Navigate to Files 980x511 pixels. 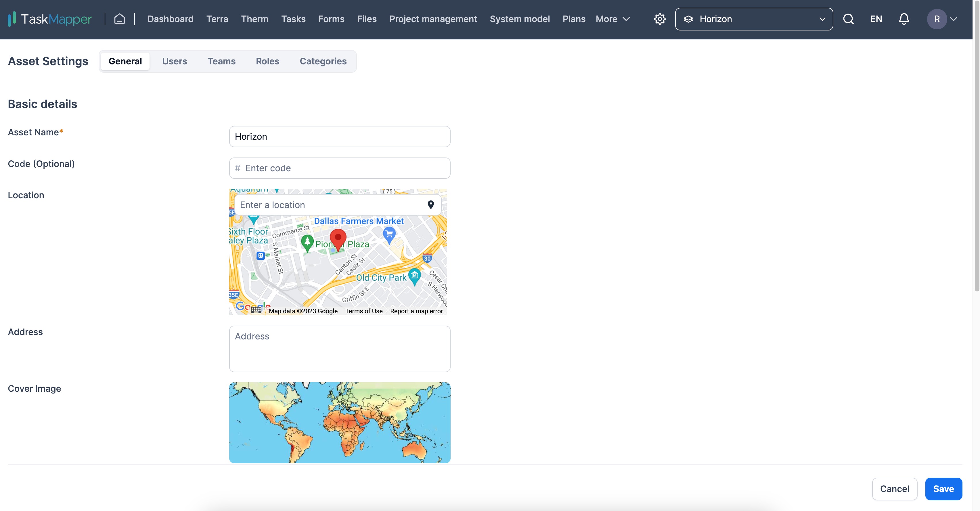367,19
